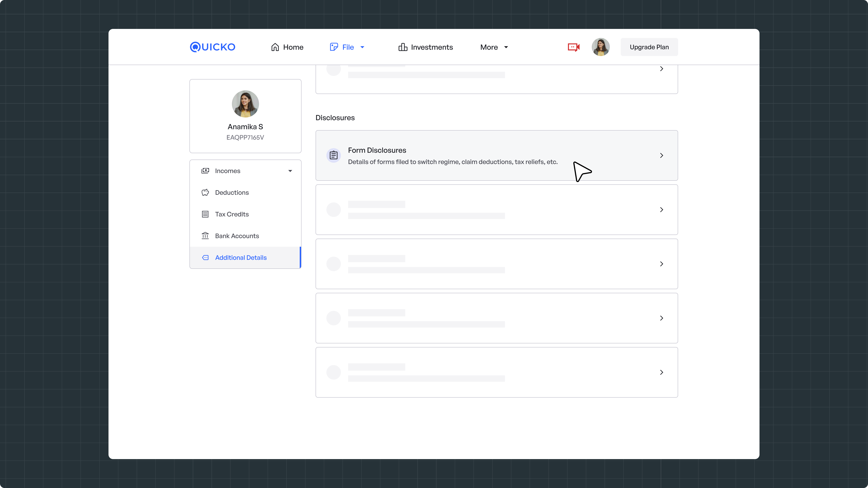Click the Investments bar chart icon
The width and height of the screenshot is (868, 488).
[x=403, y=47]
